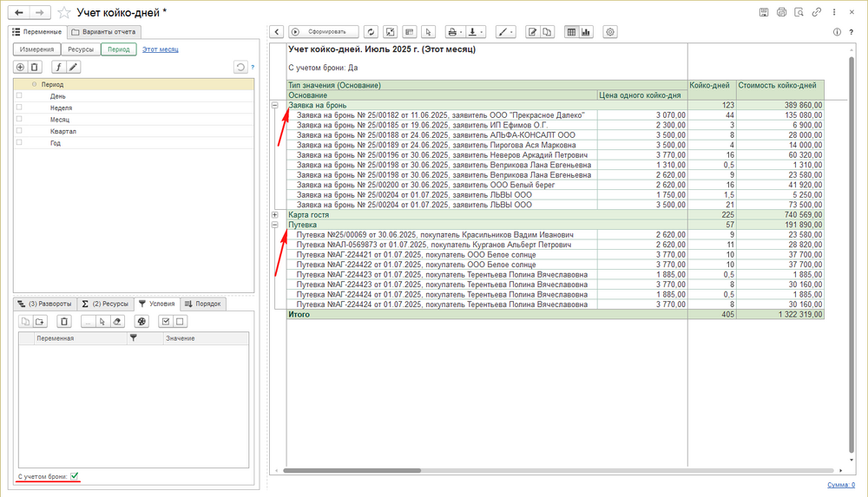
Task: Tick the Квартал checkbox
Action: point(19,131)
